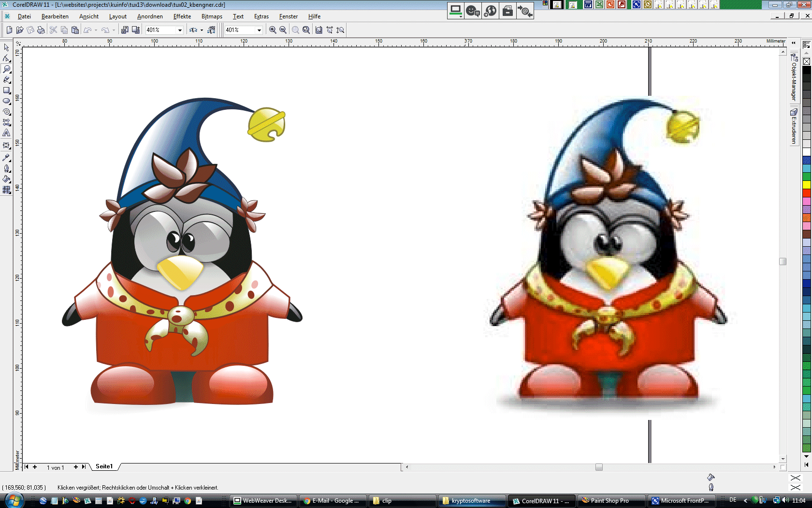Image resolution: width=812 pixels, height=508 pixels.
Task: Select the Basic Shapes arrows tool
Action: point(6,122)
